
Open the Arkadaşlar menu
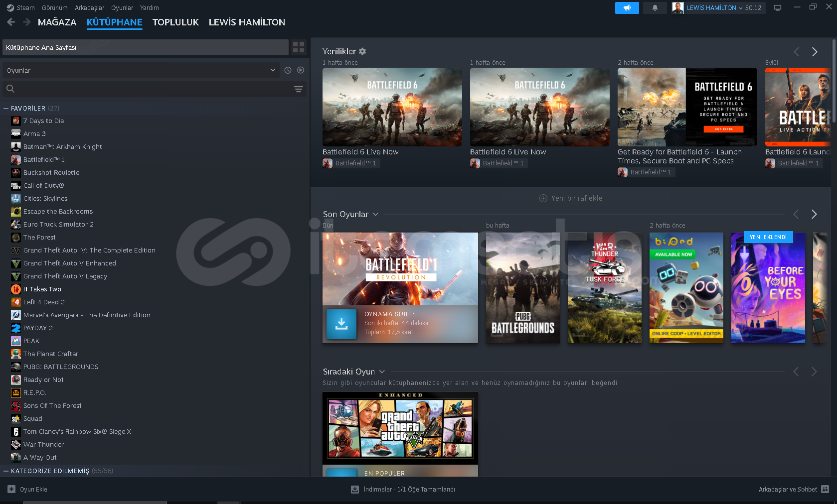tap(89, 7)
